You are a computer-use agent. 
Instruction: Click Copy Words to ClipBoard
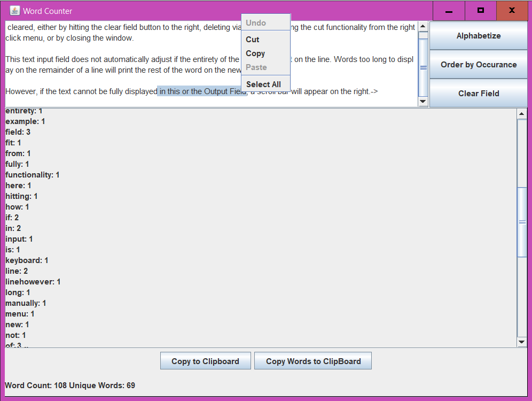pyautogui.click(x=313, y=360)
